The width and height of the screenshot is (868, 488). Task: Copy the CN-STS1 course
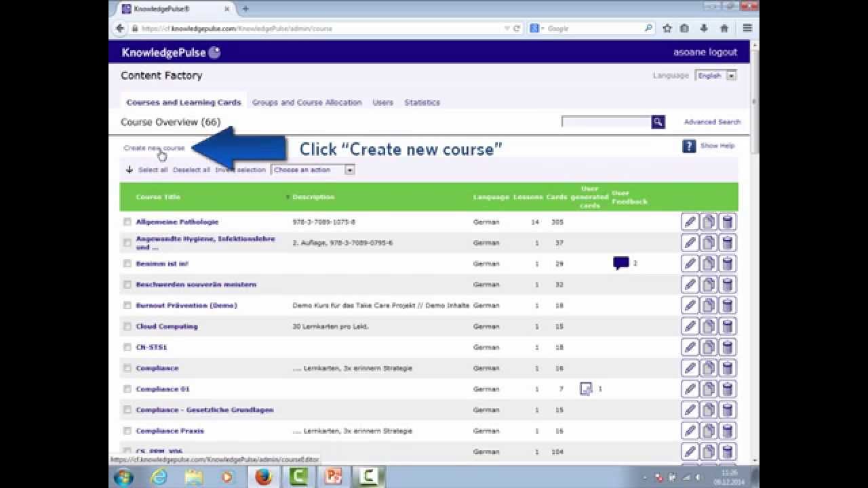coord(709,347)
